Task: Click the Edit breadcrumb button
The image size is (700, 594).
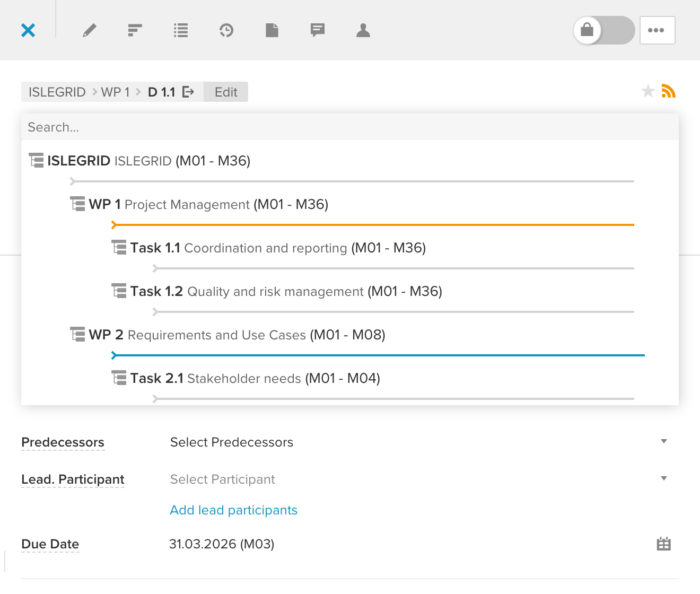Action: point(226,92)
